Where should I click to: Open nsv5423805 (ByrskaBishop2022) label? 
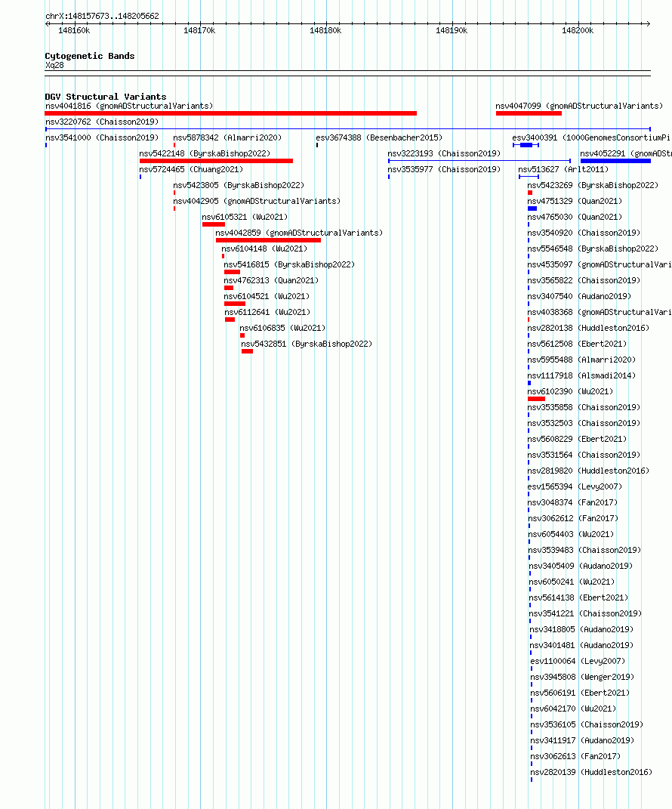(x=239, y=185)
